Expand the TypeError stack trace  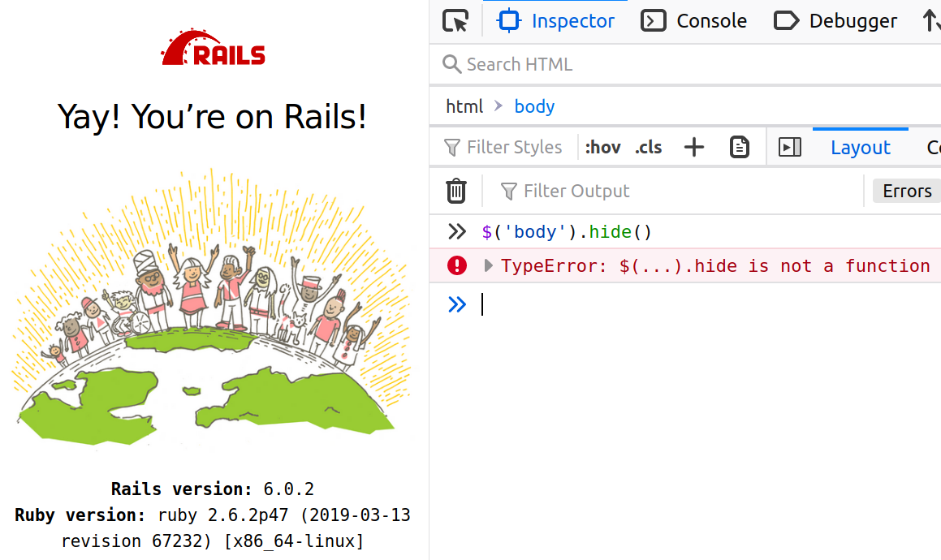pos(488,265)
